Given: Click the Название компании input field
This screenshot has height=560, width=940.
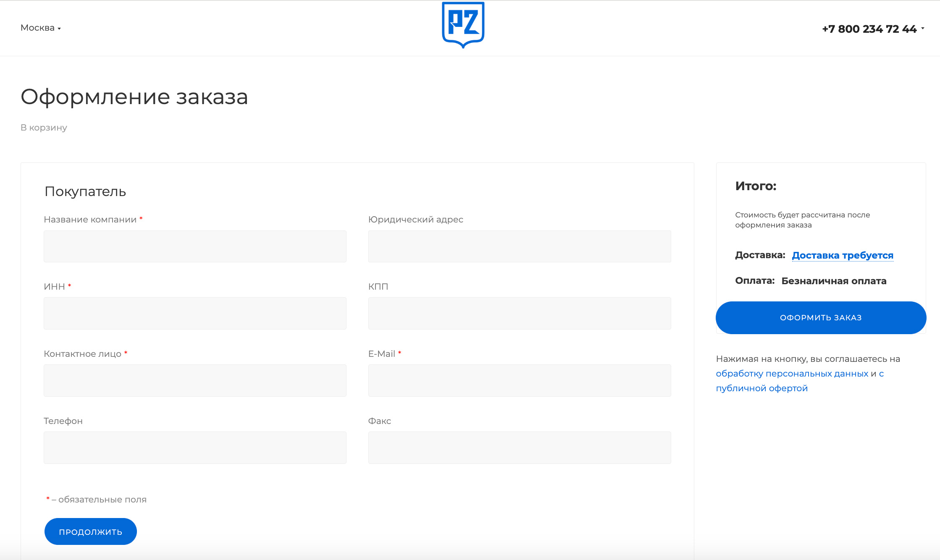Looking at the screenshot, I should click(x=195, y=246).
